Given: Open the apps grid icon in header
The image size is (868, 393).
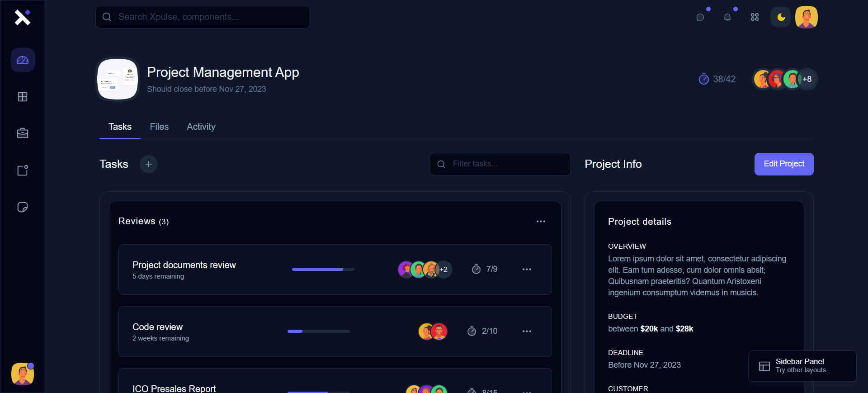Looking at the screenshot, I should tap(755, 17).
